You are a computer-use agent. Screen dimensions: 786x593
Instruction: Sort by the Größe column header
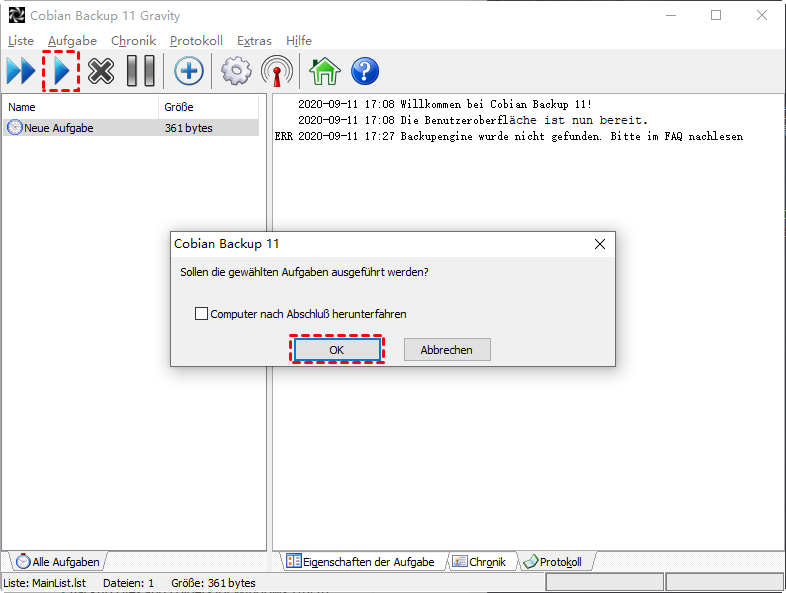(x=209, y=107)
